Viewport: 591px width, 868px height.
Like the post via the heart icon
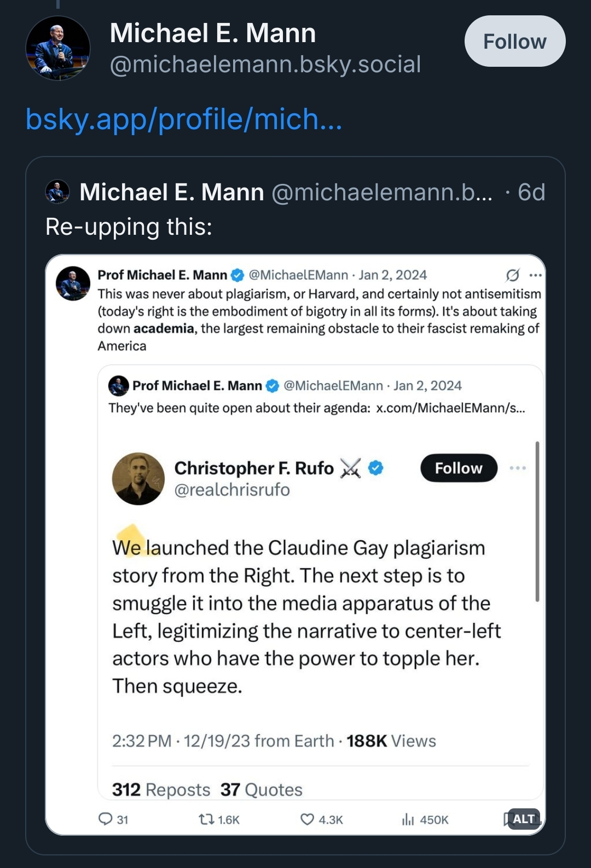308,819
